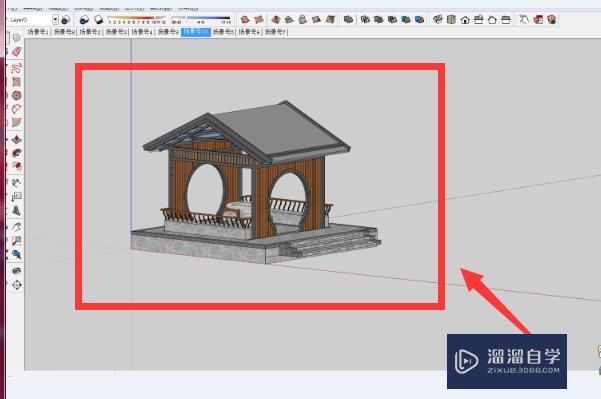
Task: Select the Pan tool
Action: coord(16,227)
